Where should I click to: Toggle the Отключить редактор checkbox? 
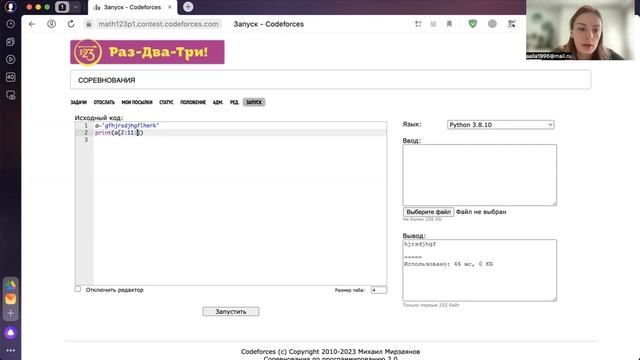coord(78,289)
